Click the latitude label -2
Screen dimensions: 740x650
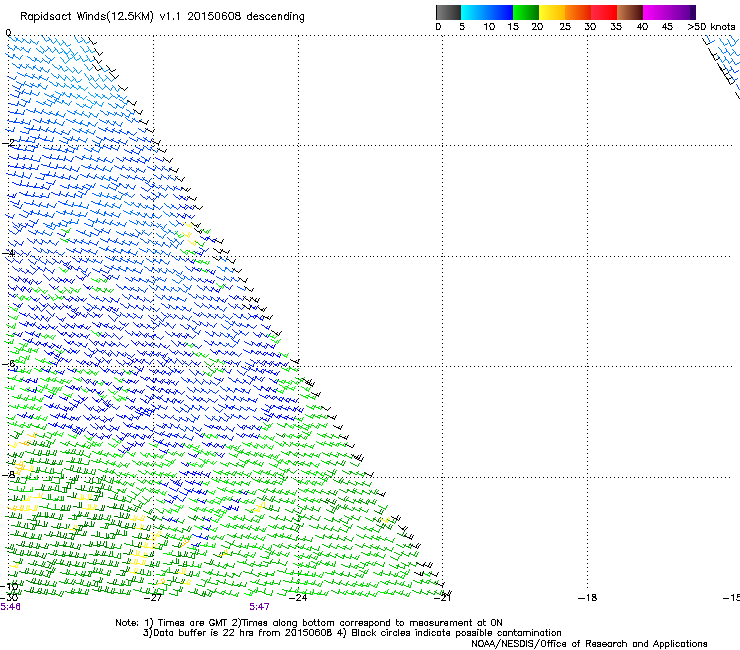[x=8, y=143]
